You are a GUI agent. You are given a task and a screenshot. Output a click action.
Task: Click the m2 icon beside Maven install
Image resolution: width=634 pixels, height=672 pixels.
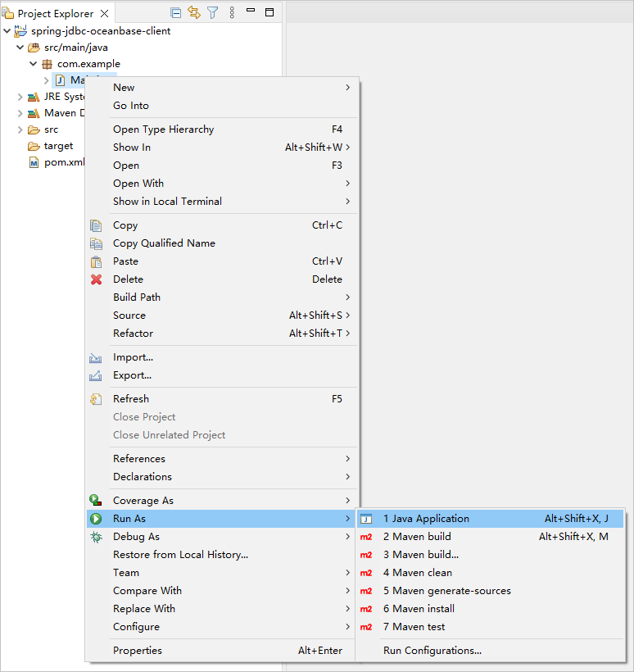[366, 609]
